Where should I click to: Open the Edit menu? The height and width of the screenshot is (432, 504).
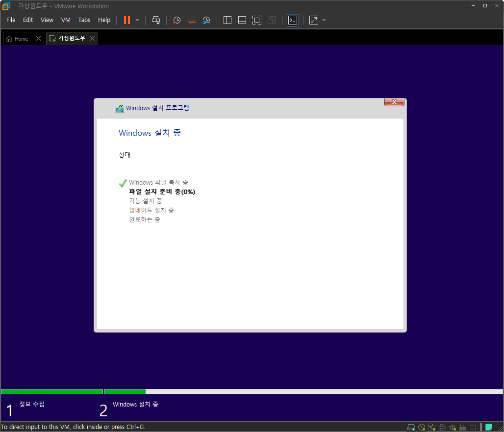pyautogui.click(x=28, y=20)
